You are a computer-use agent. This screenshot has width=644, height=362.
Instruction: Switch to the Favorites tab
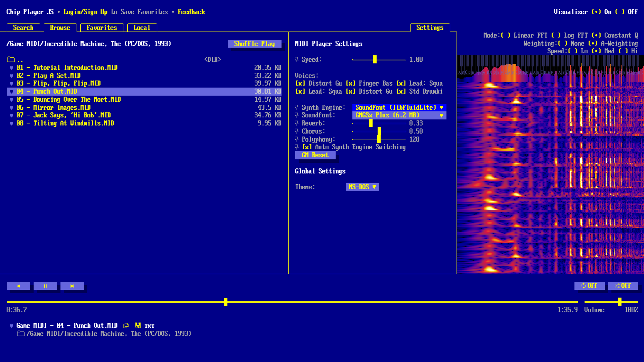coord(102,28)
